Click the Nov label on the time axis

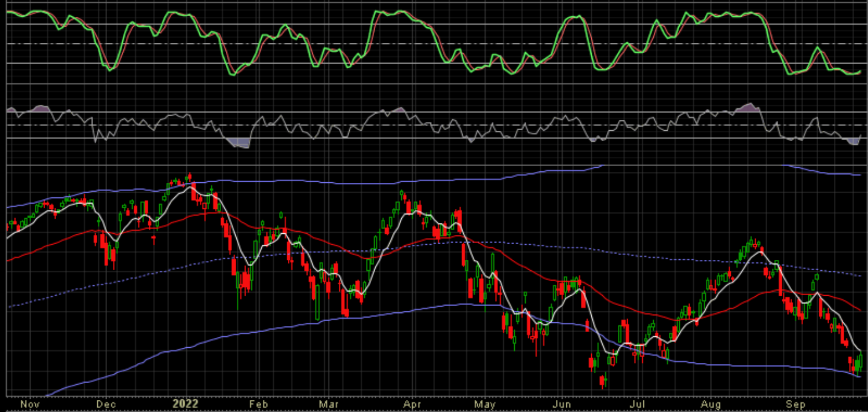(x=29, y=404)
